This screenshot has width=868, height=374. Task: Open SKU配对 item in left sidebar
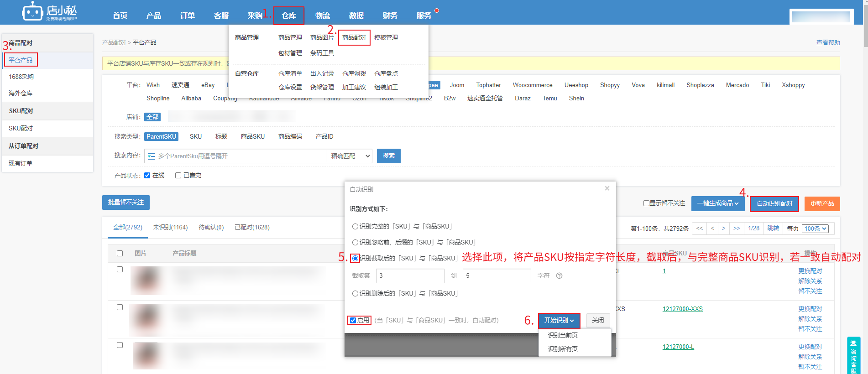21,129
